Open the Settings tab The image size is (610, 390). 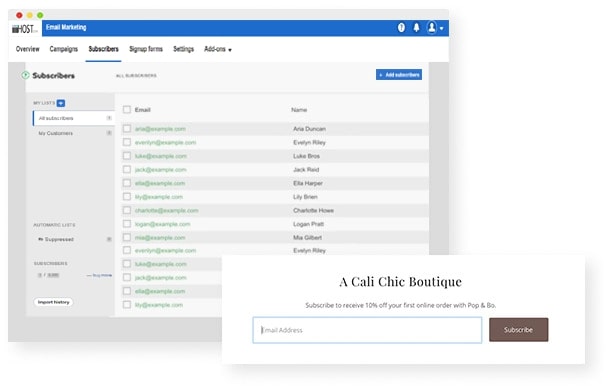click(183, 49)
